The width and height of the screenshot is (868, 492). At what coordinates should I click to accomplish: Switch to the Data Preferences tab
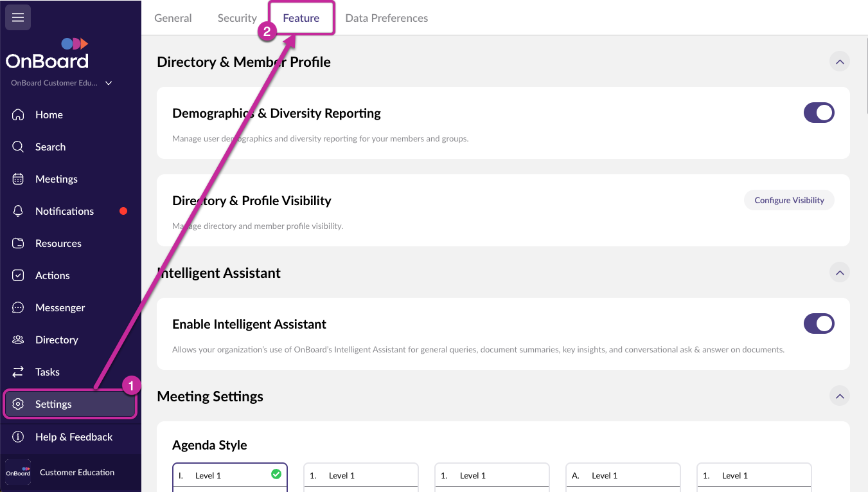point(386,18)
